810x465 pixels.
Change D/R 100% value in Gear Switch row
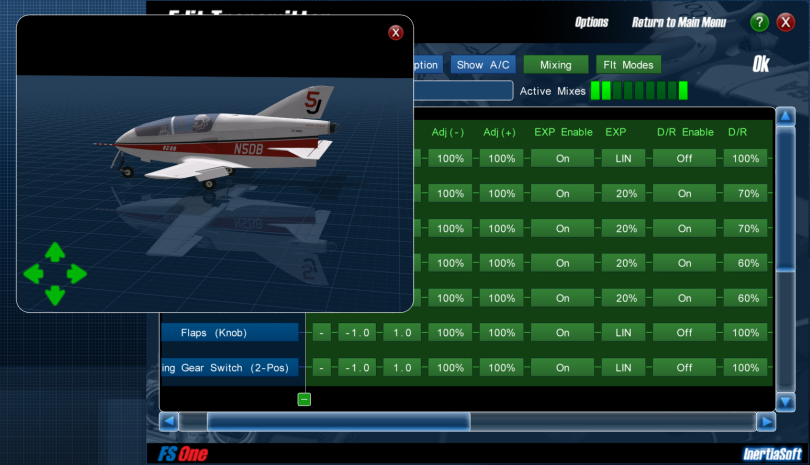point(745,368)
